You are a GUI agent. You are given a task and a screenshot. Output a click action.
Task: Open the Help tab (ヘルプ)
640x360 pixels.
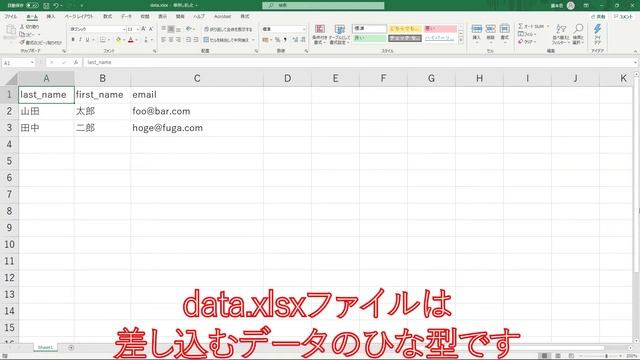[199, 17]
